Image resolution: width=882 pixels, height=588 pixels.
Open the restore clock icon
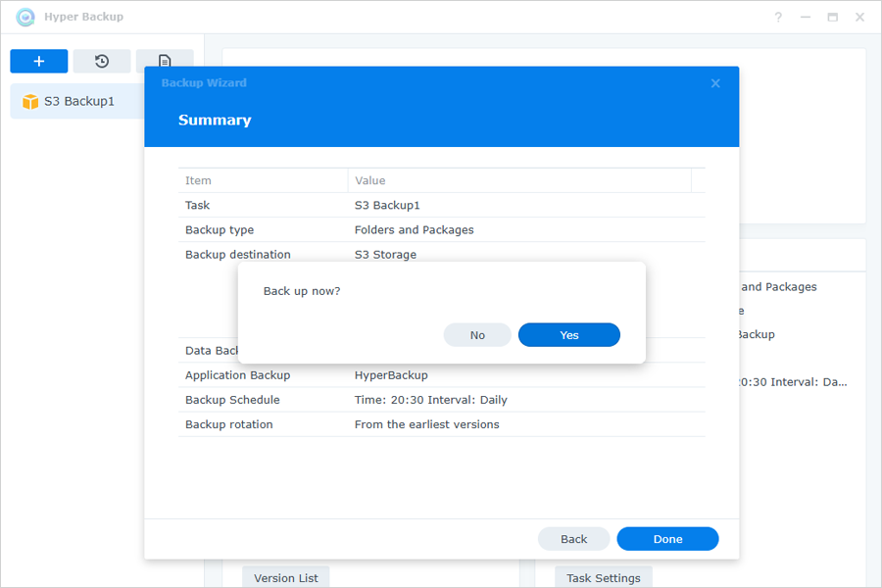click(102, 62)
